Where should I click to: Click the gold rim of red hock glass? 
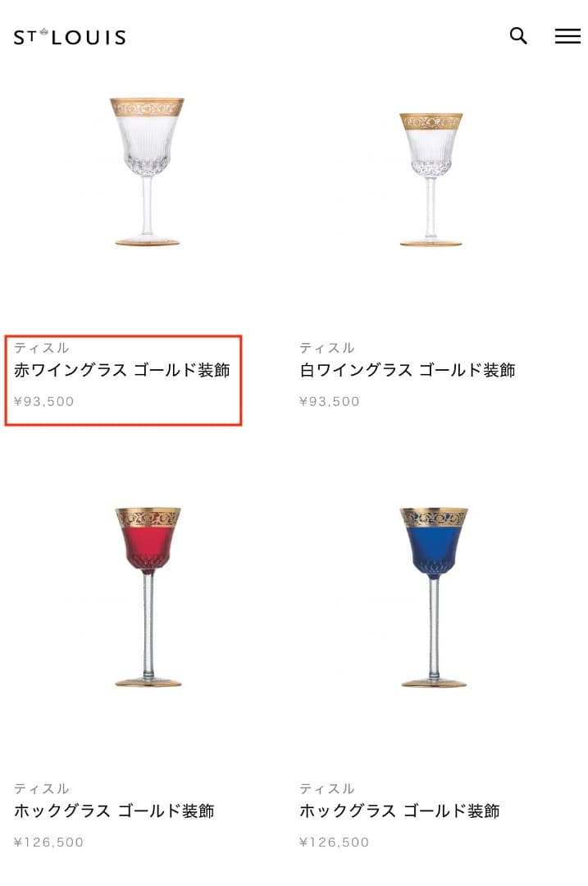point(148,517)
